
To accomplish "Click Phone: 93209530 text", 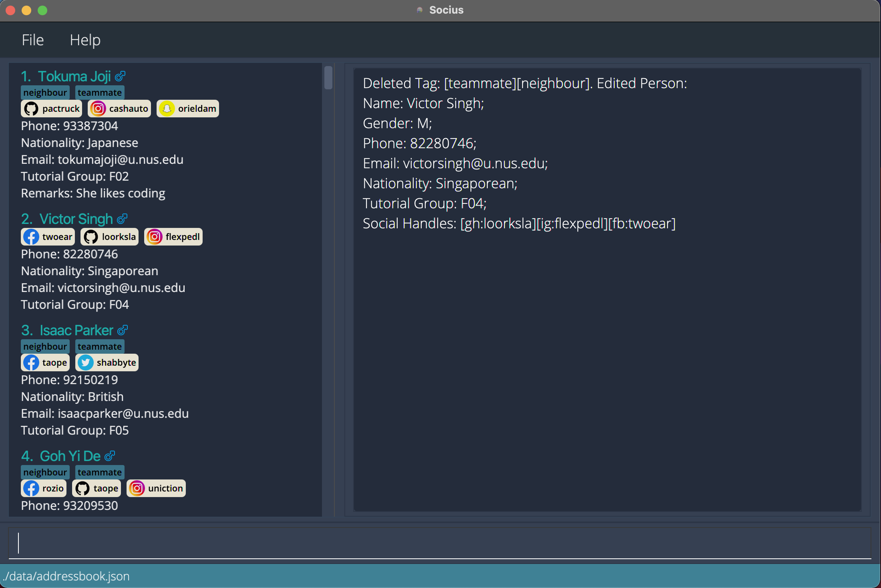I will 69,505.
